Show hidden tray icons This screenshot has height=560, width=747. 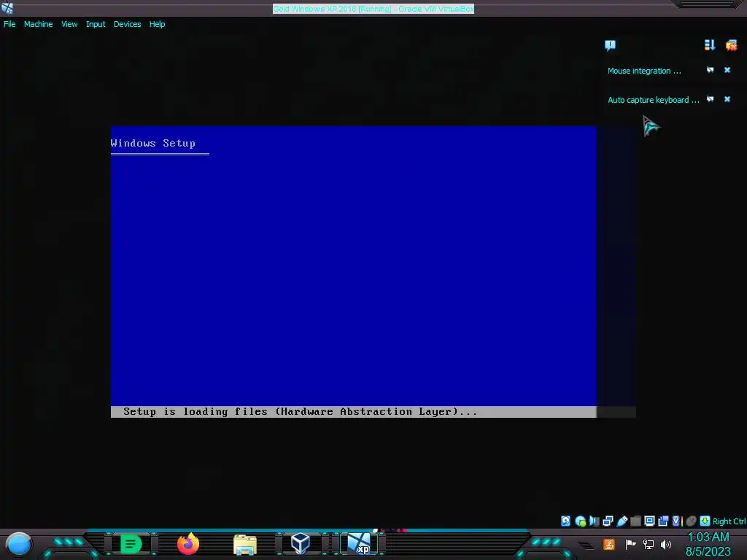pos(587,545)
